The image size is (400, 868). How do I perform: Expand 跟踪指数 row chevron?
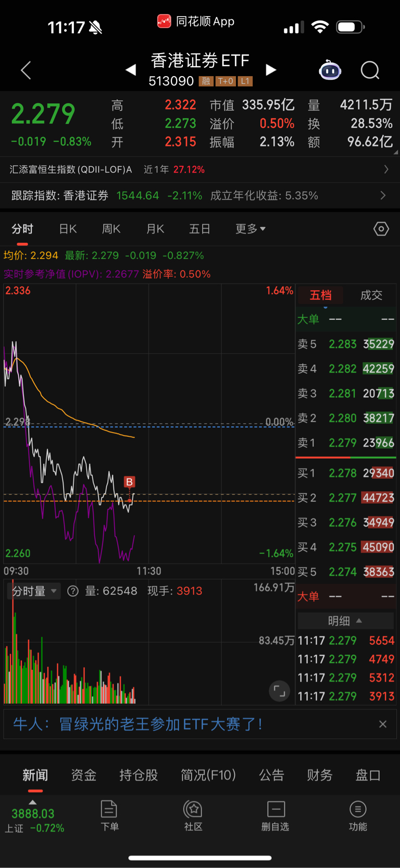383,195
